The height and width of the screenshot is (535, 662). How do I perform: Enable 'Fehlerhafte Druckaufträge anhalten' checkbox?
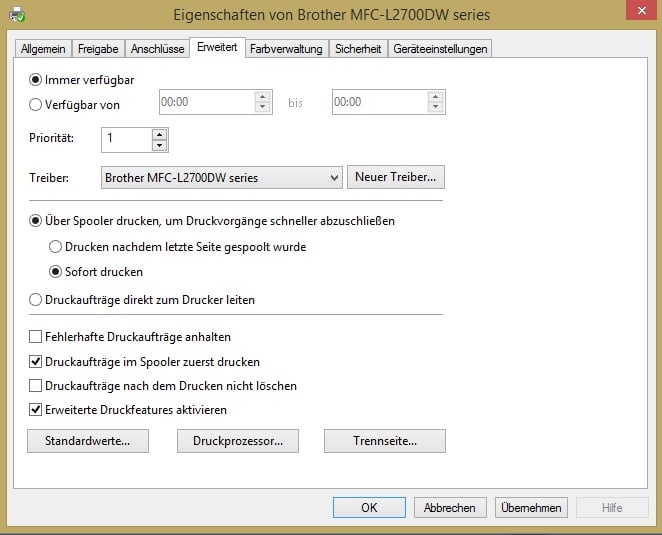point(36,337)
